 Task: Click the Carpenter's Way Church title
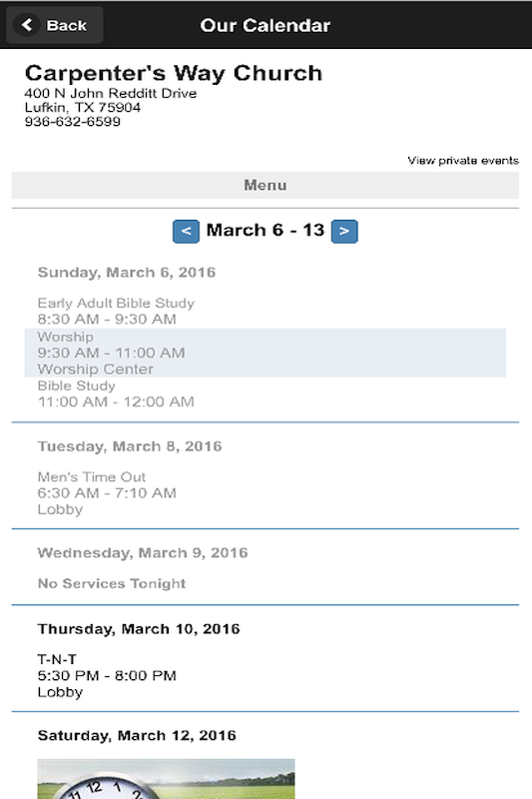click(174, 73)
